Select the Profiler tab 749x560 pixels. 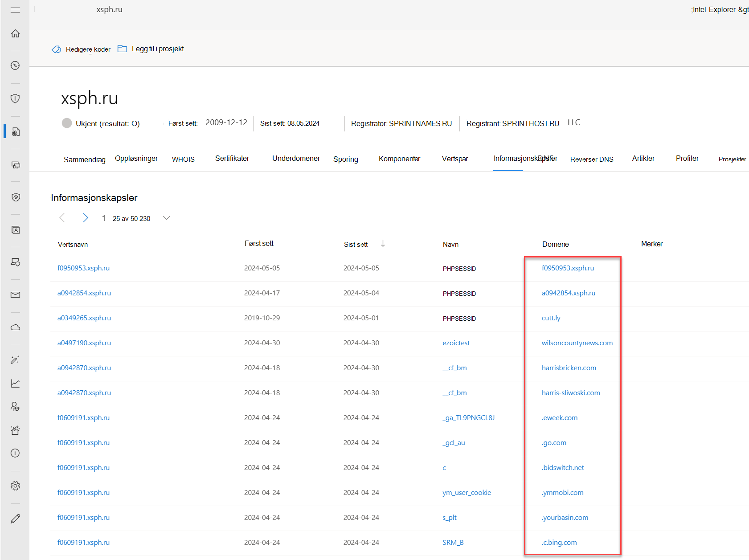tap(687, 159)
